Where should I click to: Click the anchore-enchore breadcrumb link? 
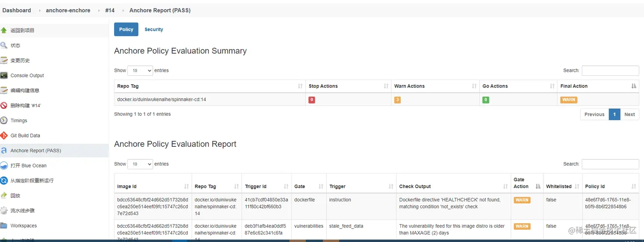[x=68, y=10]
